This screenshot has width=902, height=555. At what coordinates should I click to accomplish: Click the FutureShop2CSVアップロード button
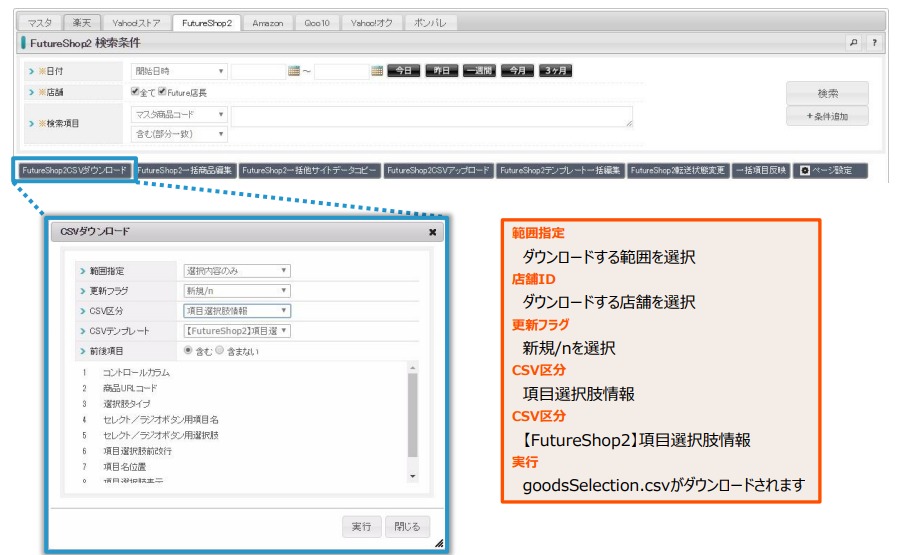coord(438,171)
